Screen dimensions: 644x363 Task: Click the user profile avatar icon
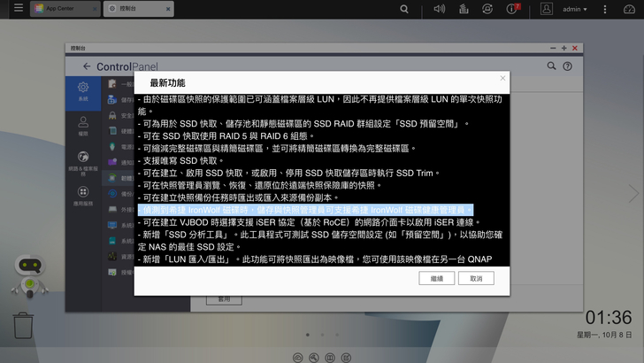(547, 9)
